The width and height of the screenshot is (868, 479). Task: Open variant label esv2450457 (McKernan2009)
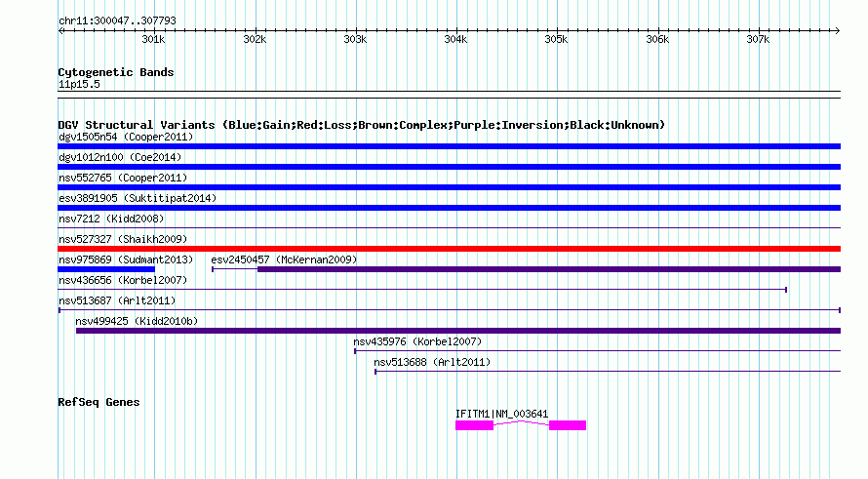point(284,259)
